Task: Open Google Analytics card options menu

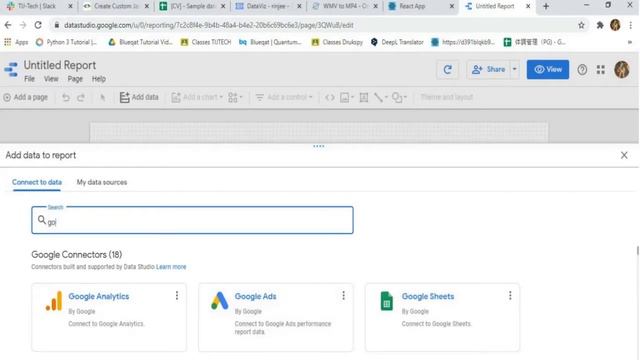Action: point(177,296)
